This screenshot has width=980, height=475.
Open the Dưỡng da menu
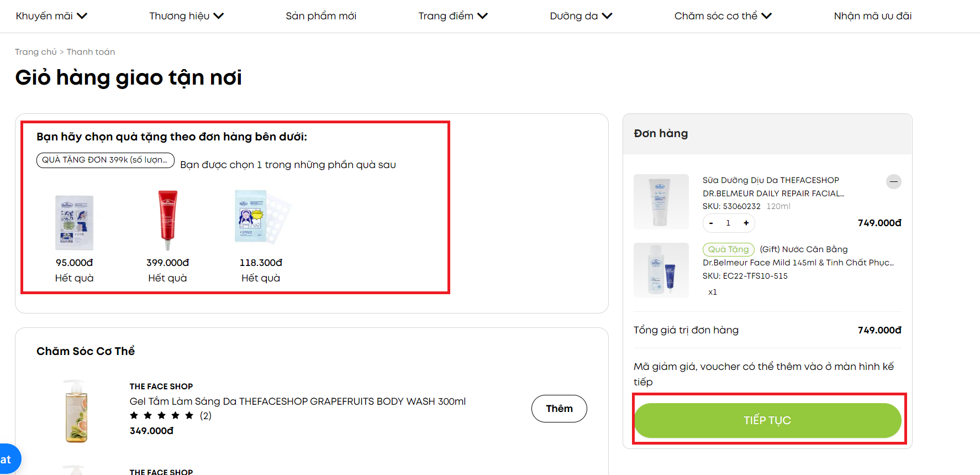click(x=581, y=16)
